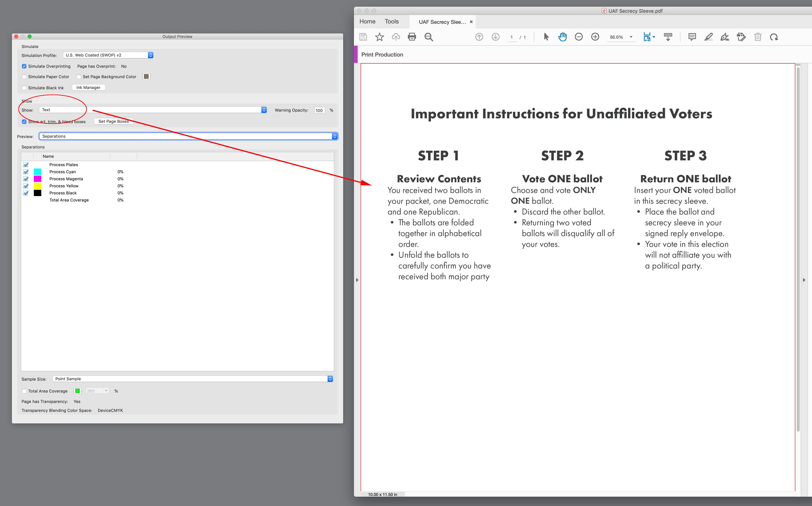Select the Highlighter pen tool
Image resolution: width=812 pixels, height=506 pixels.
[708, 37]
